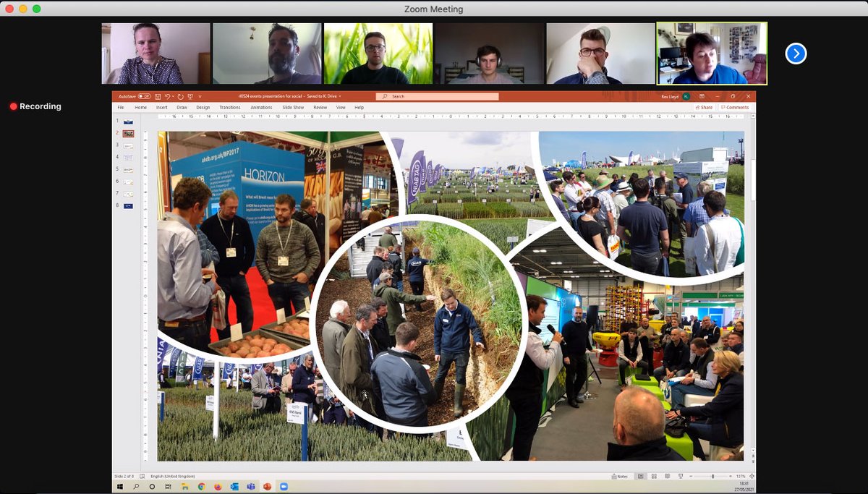Toggle the AutoSave switch in PowerPoint
The width and height of the screenshot is (868, 494).
click(144, 96)
